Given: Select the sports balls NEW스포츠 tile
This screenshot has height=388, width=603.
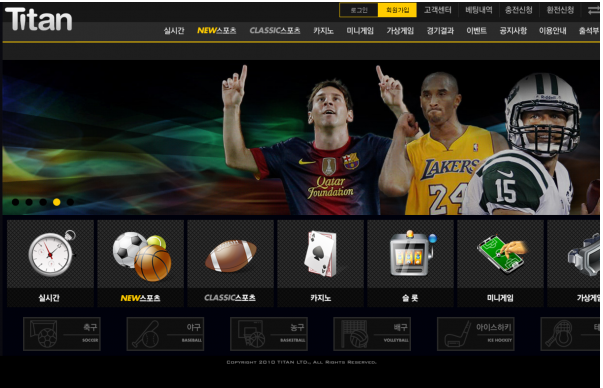Looking at the screenshot, I should tap(140, 263).
